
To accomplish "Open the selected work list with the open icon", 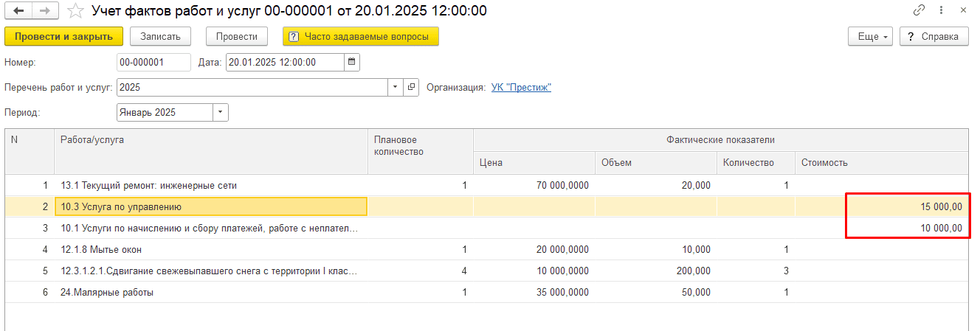I will pos(412,87).
